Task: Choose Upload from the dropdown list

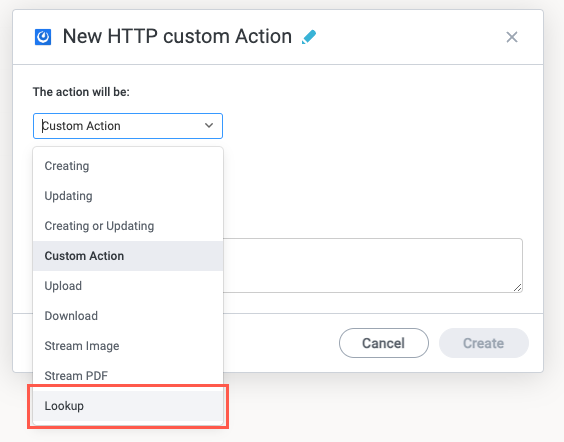Action: pyautogui.click(x=128, y=286)
